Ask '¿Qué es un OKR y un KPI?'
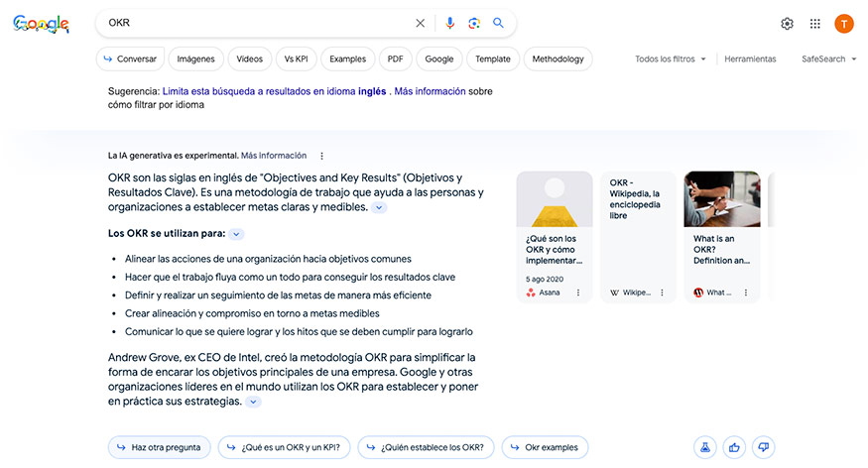Viewport: 868px width, 468px height. [284, 447]
